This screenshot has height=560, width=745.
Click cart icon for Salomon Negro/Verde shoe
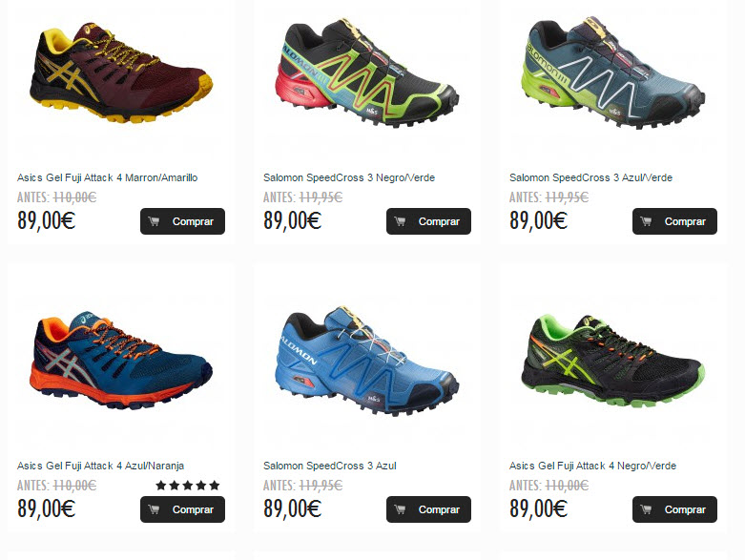coord(400,221)
